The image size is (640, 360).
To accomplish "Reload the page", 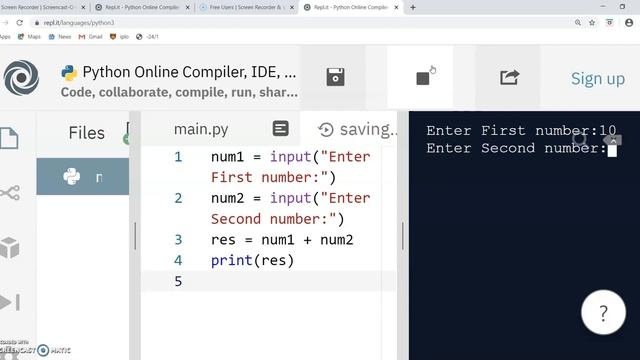I will [x=19, y=23].
